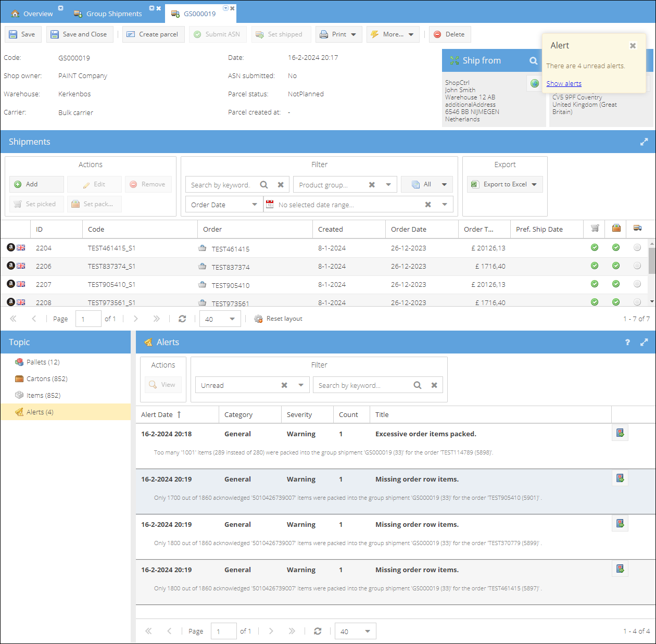
Task: Close the Alert notification popup
Action: (633, 46)
